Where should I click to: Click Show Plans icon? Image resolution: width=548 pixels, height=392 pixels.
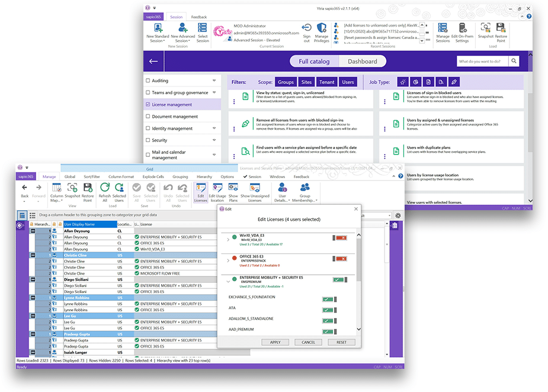[233, 188]
